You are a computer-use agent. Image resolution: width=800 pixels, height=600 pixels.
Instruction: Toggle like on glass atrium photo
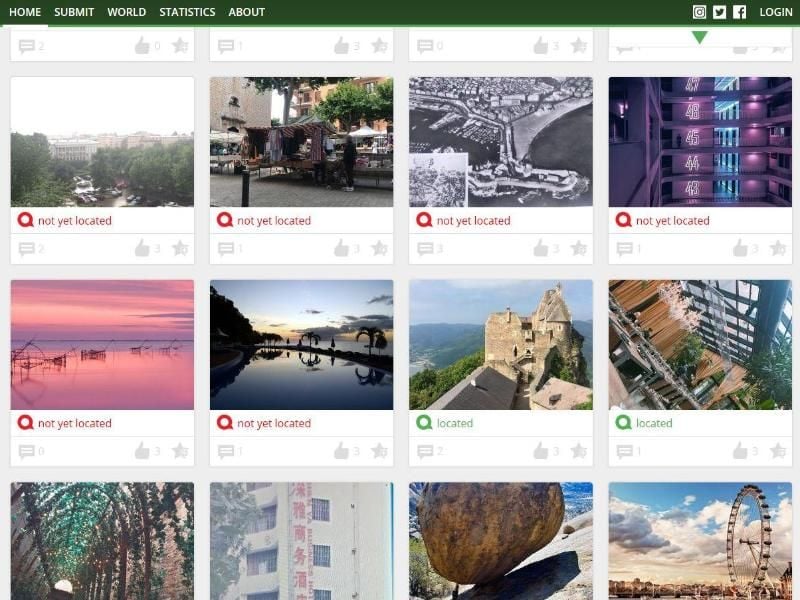pyautogui.click(x=740, y=451)
